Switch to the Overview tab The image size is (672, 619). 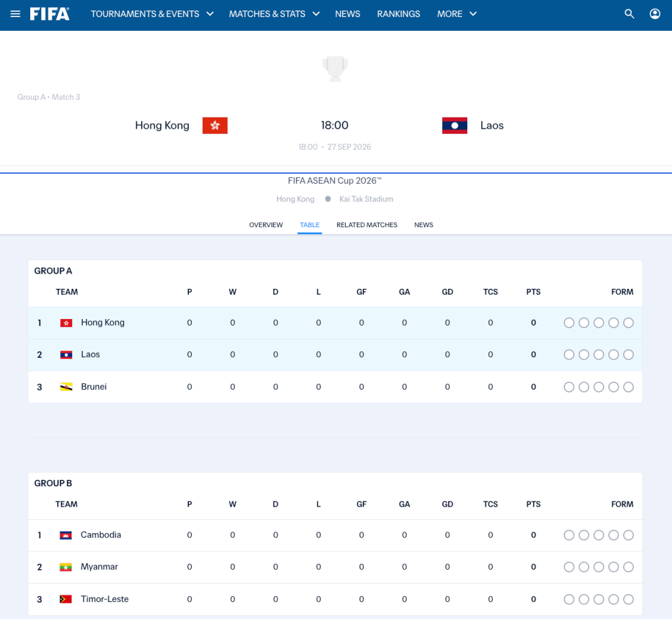(266, 224)
